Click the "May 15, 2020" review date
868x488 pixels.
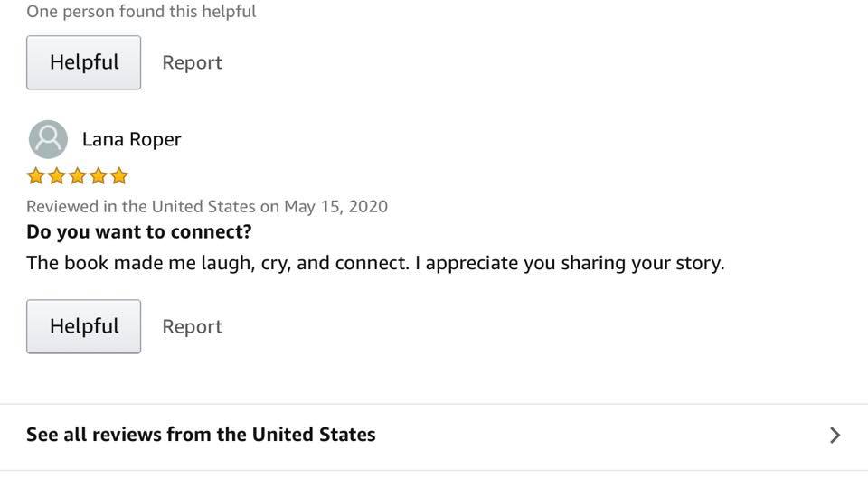point(335,206)
